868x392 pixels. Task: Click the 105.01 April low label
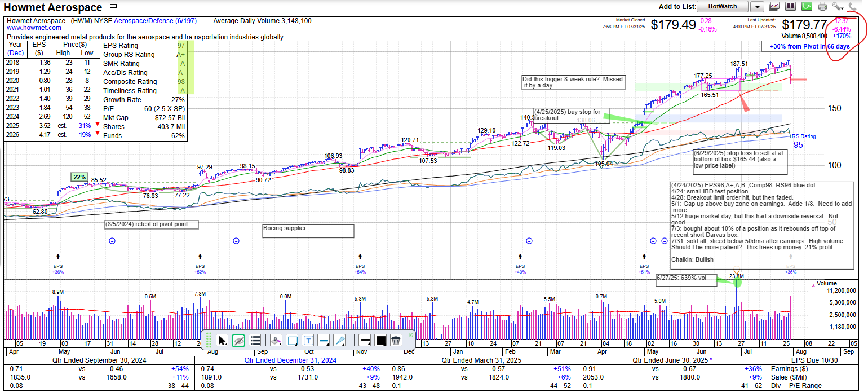coord(604,164)
